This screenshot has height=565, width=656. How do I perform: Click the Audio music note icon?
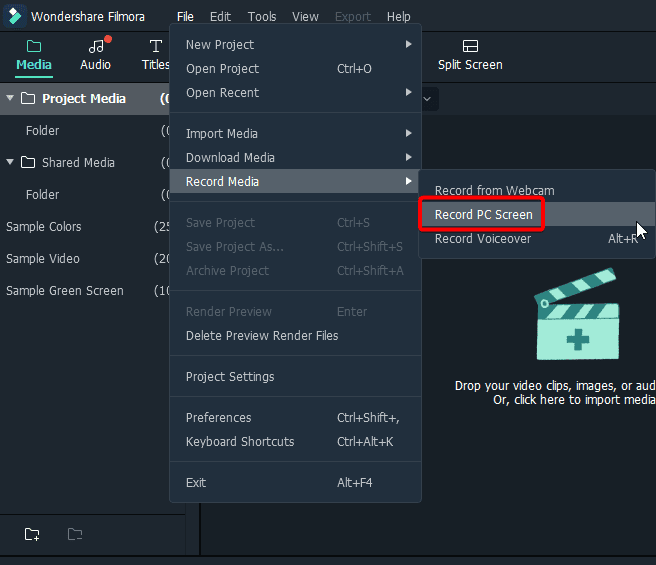(x=96, y=46)
